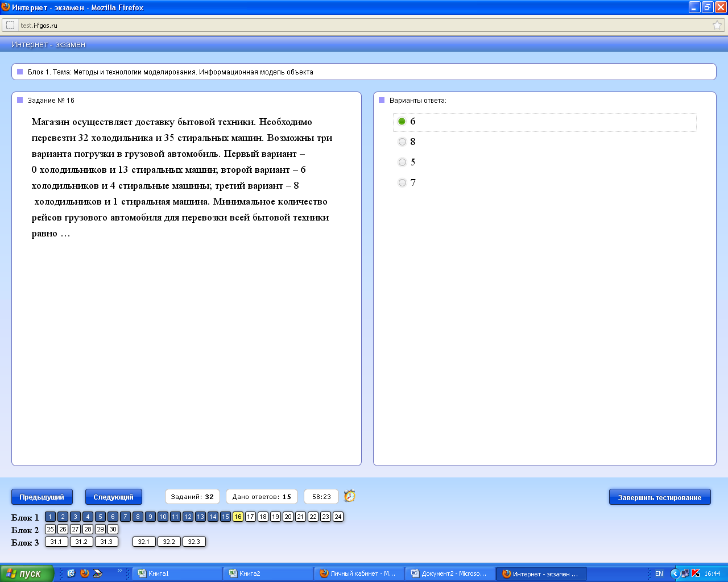Select answer option 8
The width and height of the screenshot is (728, 582).
(x=402, y=142)
